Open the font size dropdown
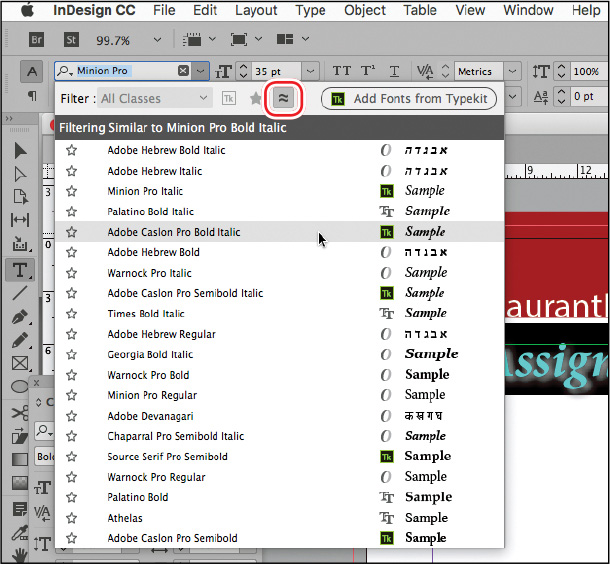 tap(310, 72)
